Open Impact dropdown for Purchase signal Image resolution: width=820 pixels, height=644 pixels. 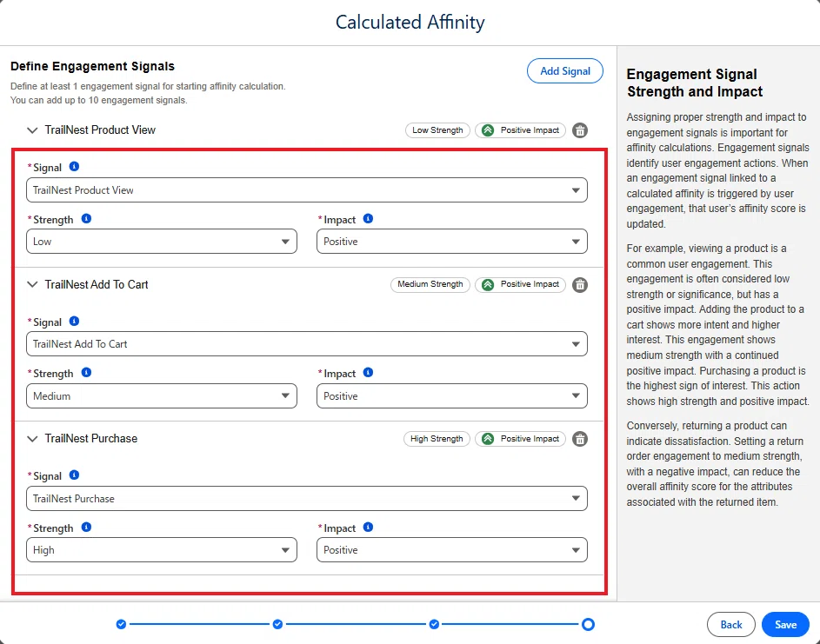pyautogui.click(x=452, y=550)
